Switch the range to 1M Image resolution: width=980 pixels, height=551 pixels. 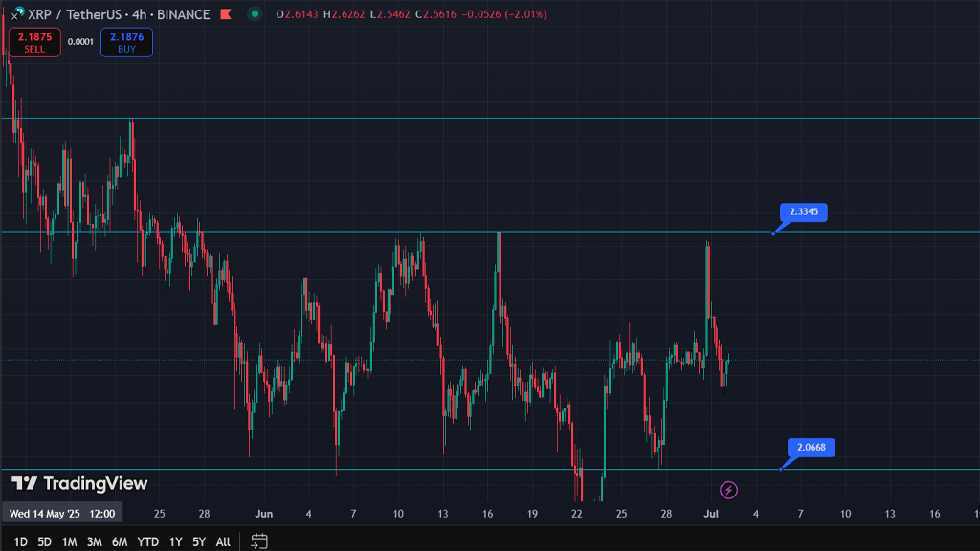[69, 541]
